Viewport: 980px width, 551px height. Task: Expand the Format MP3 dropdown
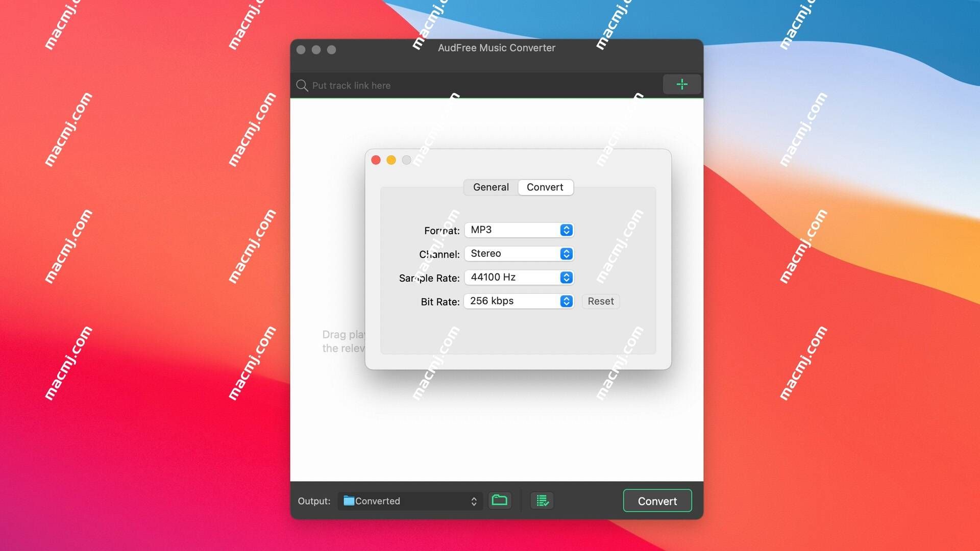tap(566, 230)
